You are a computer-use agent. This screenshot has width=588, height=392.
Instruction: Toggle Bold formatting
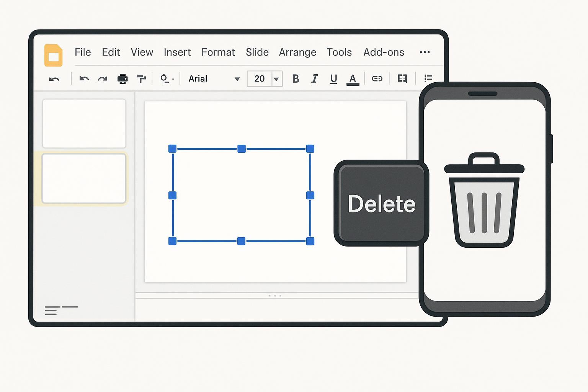pos(296,79)
